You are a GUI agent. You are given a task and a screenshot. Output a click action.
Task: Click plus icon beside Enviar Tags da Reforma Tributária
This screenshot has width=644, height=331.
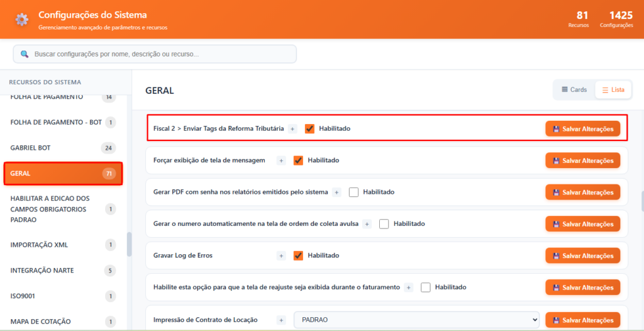[x=292, y=128]
